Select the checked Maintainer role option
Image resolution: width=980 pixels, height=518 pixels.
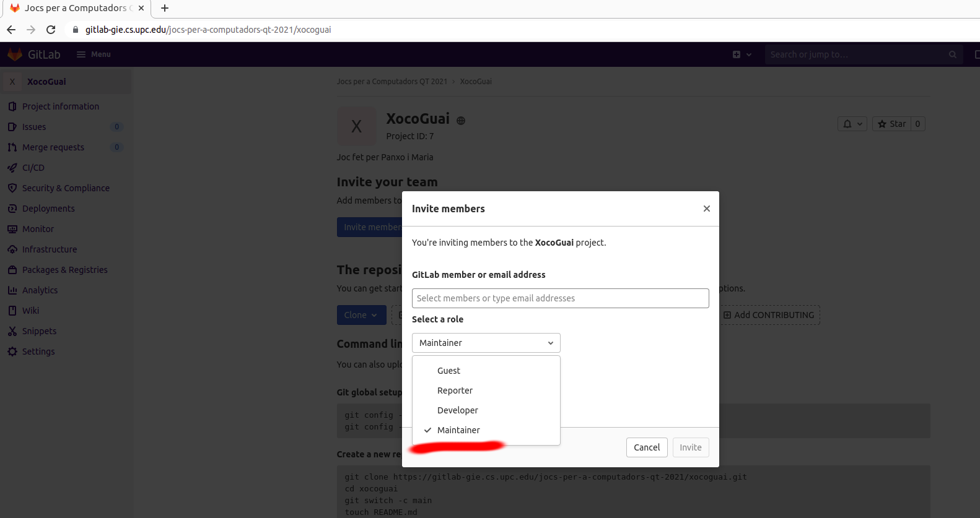click(486, 430)
